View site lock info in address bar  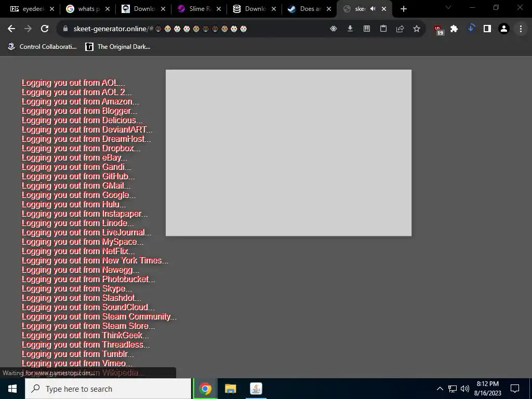(65, 29)
